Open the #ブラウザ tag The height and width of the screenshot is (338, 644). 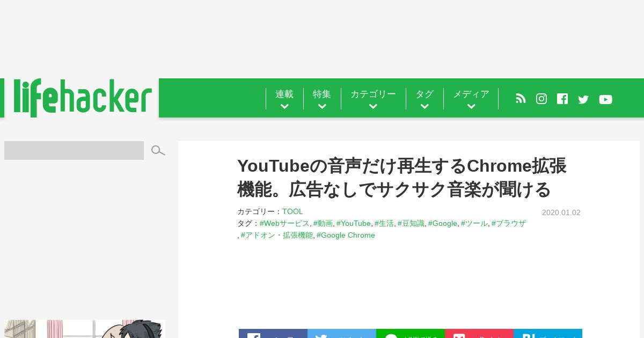click(x=508, y=224)
